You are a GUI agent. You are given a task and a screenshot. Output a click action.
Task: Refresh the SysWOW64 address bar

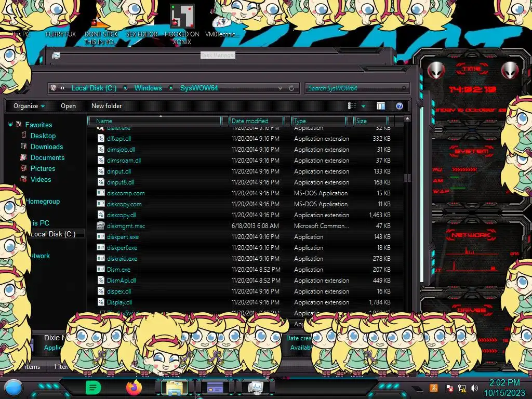point(291,88)
